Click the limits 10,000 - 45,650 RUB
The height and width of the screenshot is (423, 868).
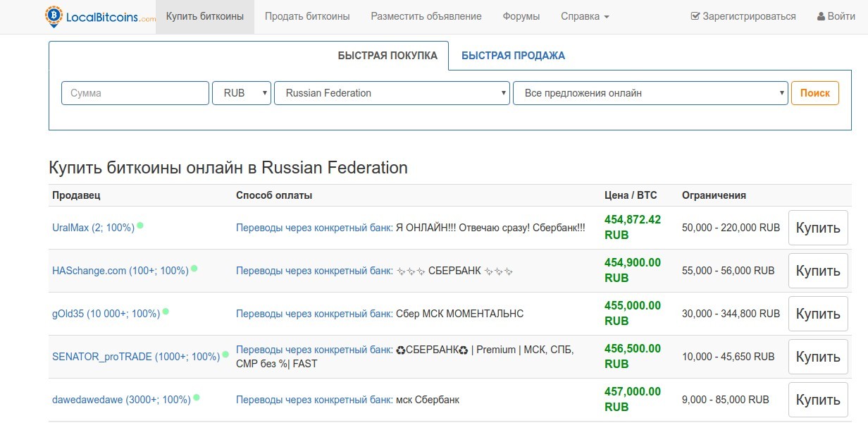728,357
